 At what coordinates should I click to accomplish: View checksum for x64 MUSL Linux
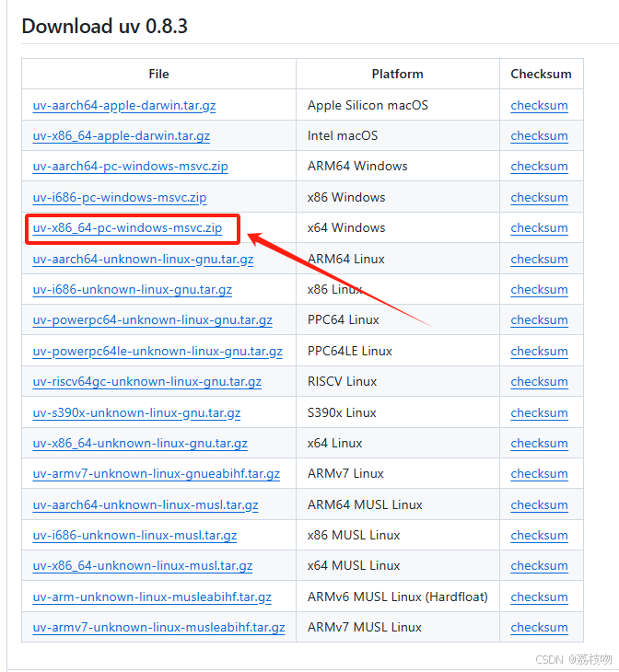(x=539, y=566)
